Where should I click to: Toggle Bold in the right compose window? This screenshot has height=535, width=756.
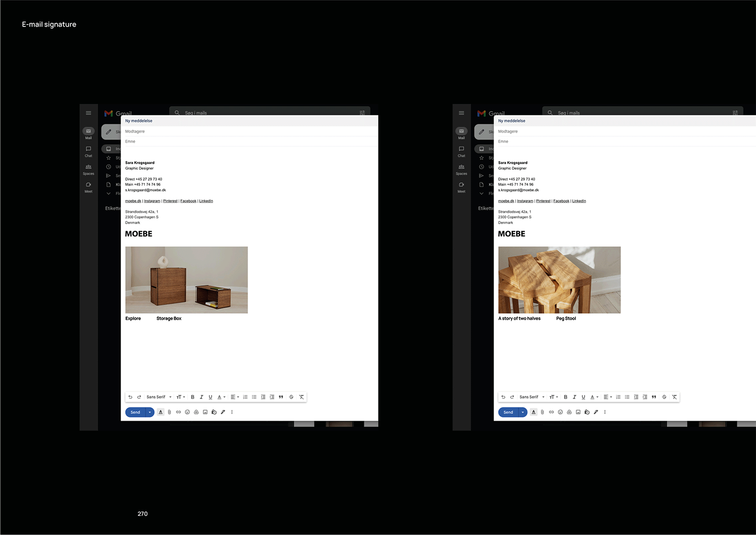[x=565, y=397]
